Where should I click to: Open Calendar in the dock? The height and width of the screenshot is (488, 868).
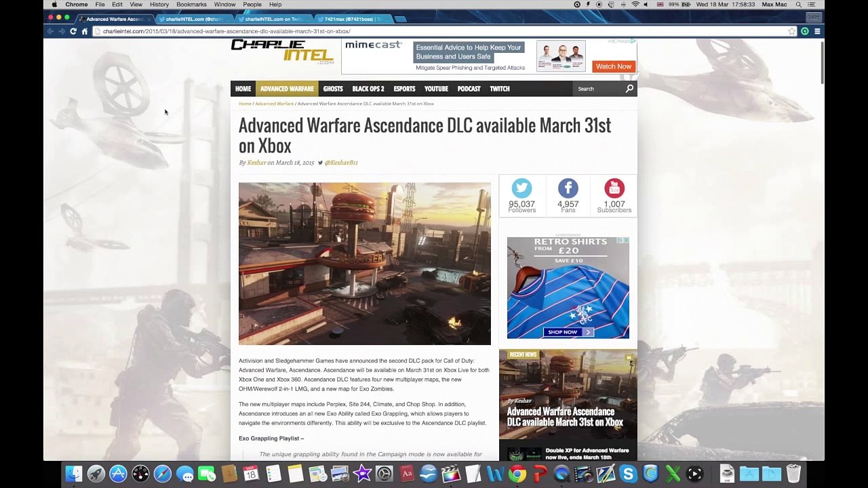click(251, 474)
